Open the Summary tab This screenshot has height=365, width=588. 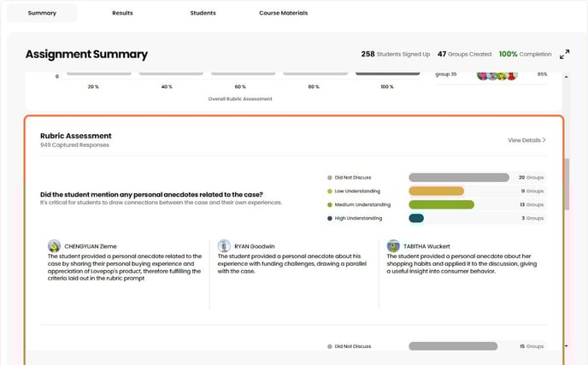(42, 13)
